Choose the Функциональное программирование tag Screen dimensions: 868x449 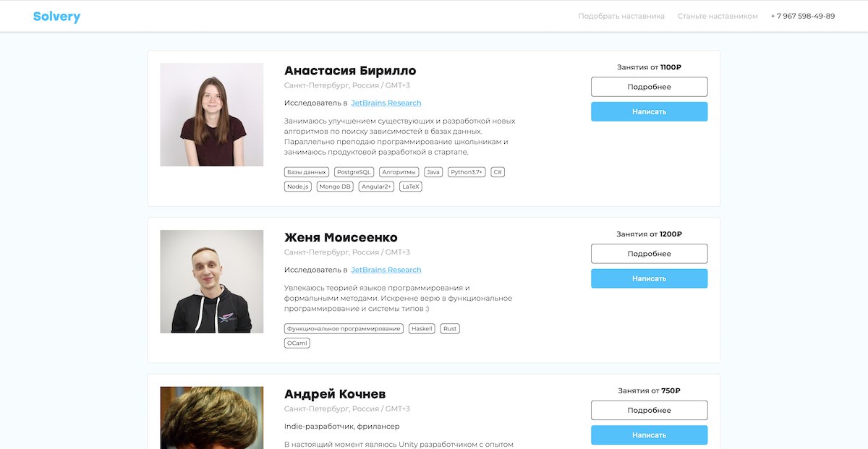pyautogui.click(x=344, y=328)
